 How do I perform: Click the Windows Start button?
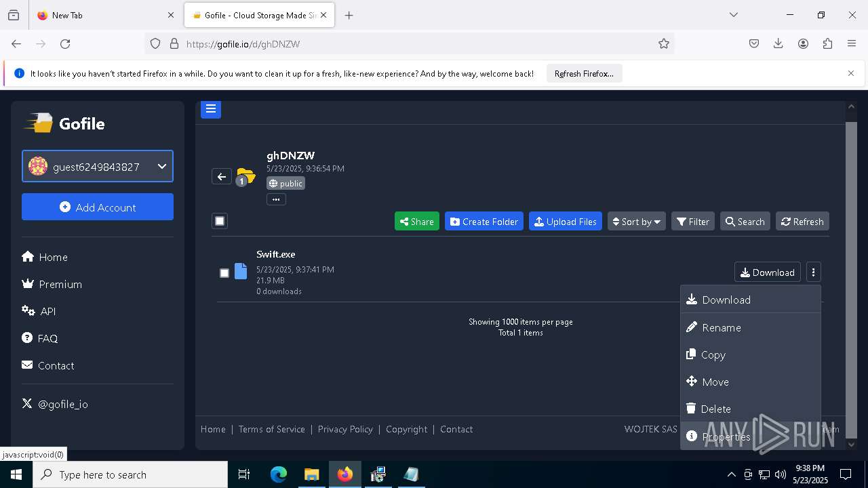pyautogui.click(x=16, y=474)
